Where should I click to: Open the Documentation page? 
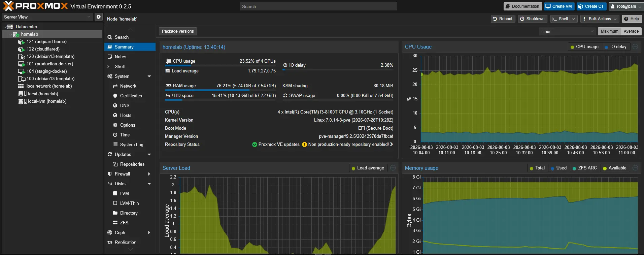click(522, 6)
